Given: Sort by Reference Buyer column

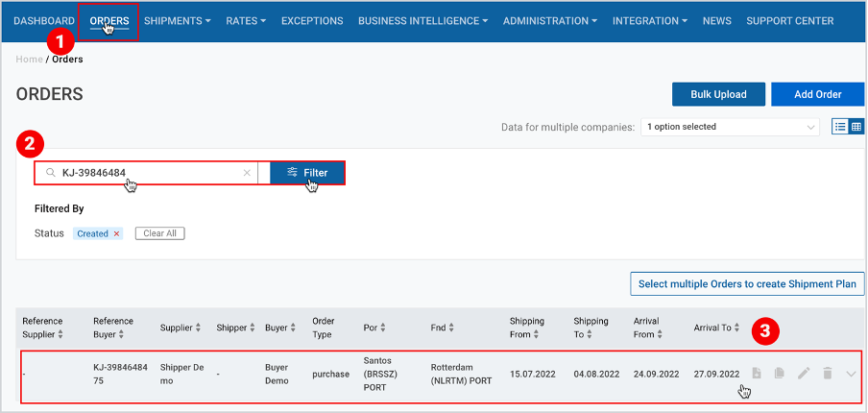Looking at the screenshot, I should pyautogui.click(x=121, y=335).
